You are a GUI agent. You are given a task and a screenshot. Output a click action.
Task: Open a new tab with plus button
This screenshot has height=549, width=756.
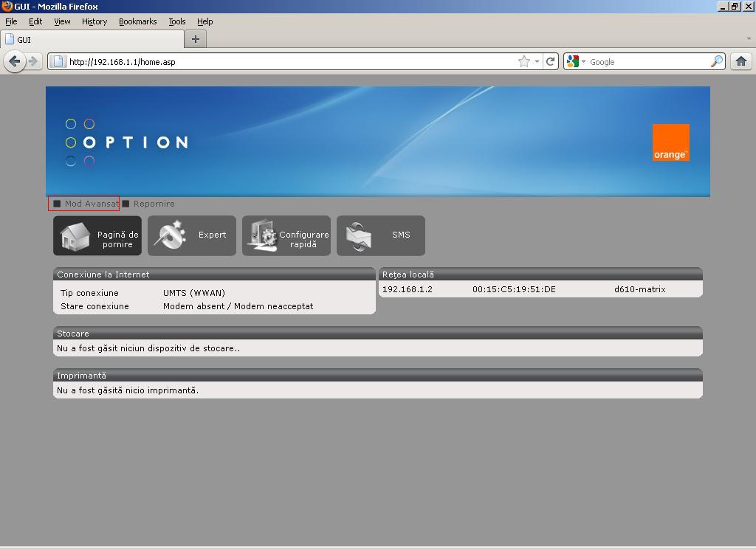point(196,39)
